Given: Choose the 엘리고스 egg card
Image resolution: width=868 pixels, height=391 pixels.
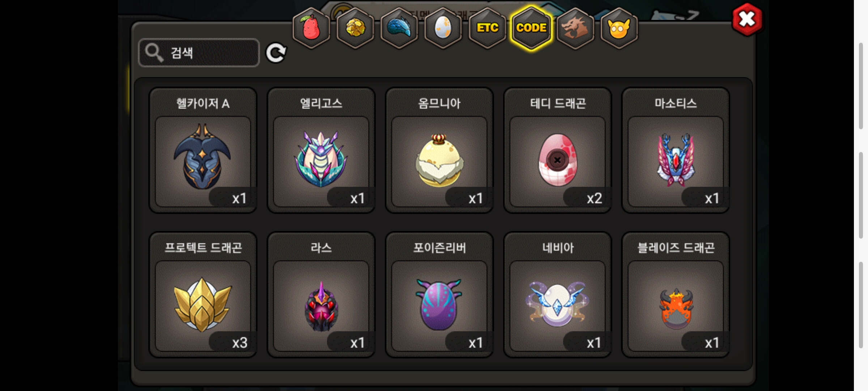Looking at the screenshot, I should (321, 150).
